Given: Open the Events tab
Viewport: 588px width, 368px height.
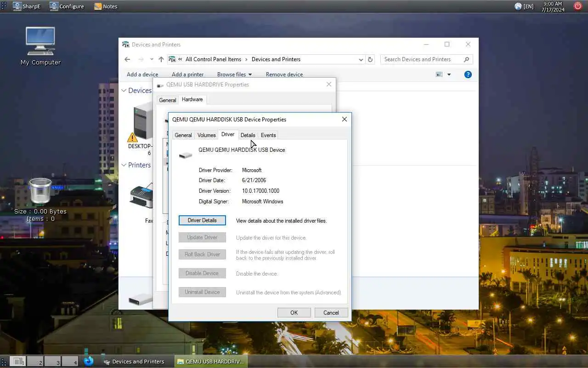Looking at the screenshot, I should 268,135.
